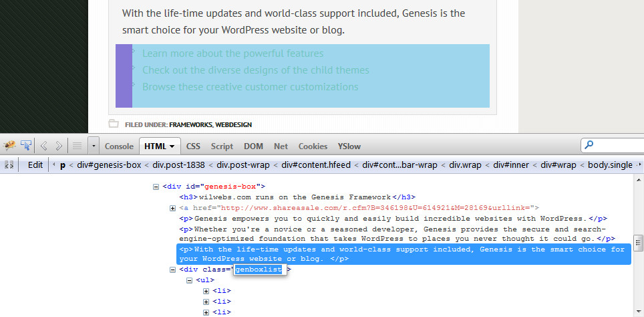Switch to the Script panel
Viewport: 644px width, 317px height.
click(222, 146)
